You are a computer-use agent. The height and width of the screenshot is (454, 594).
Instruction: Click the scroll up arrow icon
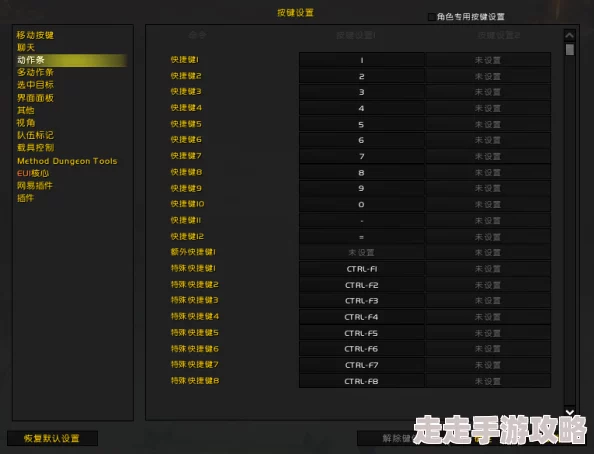click(569, 36)
